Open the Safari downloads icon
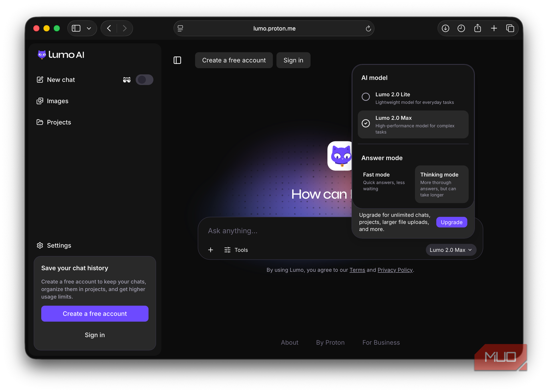 [x=445, y=28]
